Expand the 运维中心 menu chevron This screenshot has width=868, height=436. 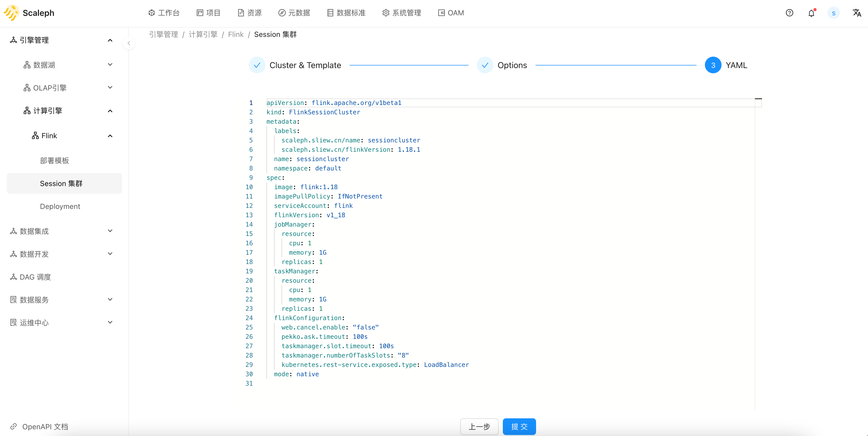pyautogui.click(x=110, y=322)
